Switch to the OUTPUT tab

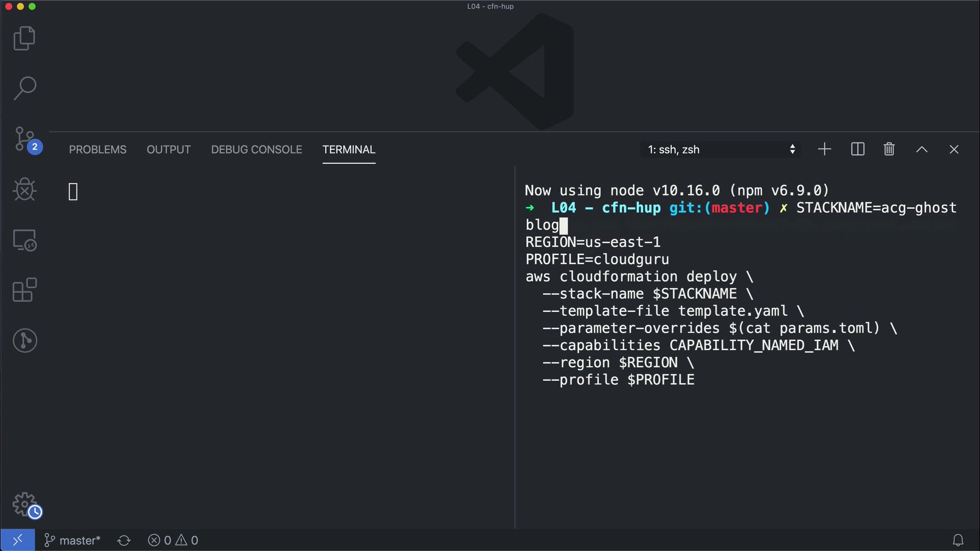(x=168, y=149)
